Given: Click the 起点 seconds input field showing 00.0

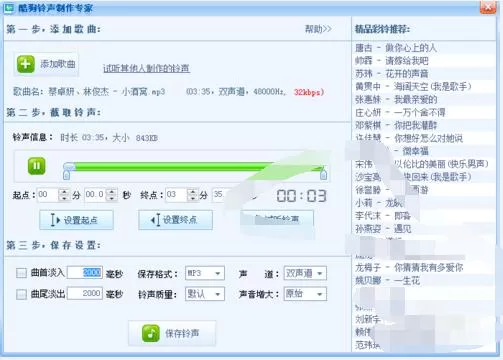Looking at the screenshot, I should click(96, 195).
